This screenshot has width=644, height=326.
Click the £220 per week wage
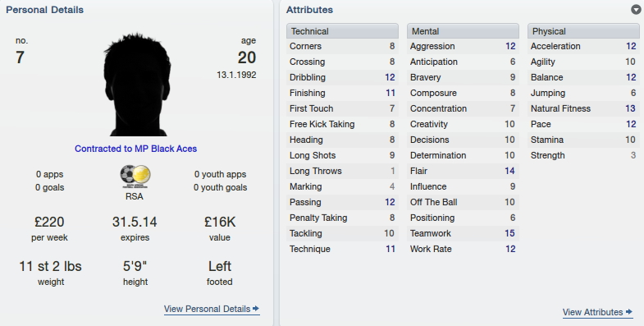pos(49,222)
